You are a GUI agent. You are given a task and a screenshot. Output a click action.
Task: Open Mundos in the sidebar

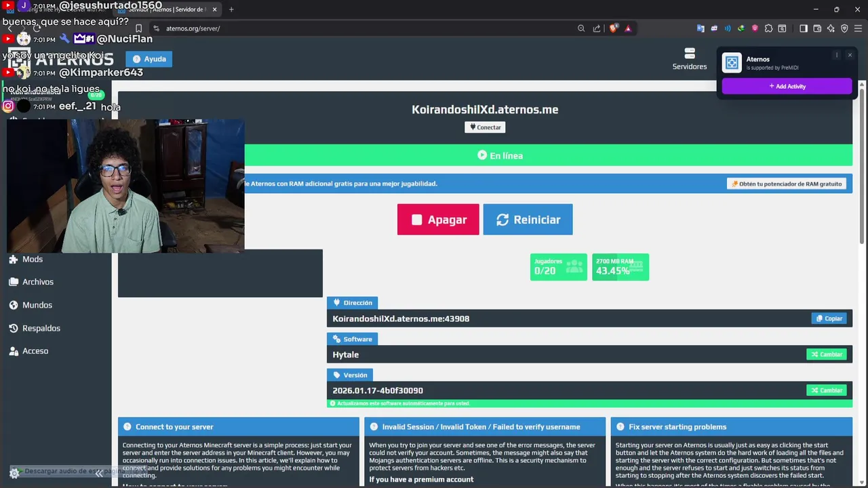tap(37, 305)
